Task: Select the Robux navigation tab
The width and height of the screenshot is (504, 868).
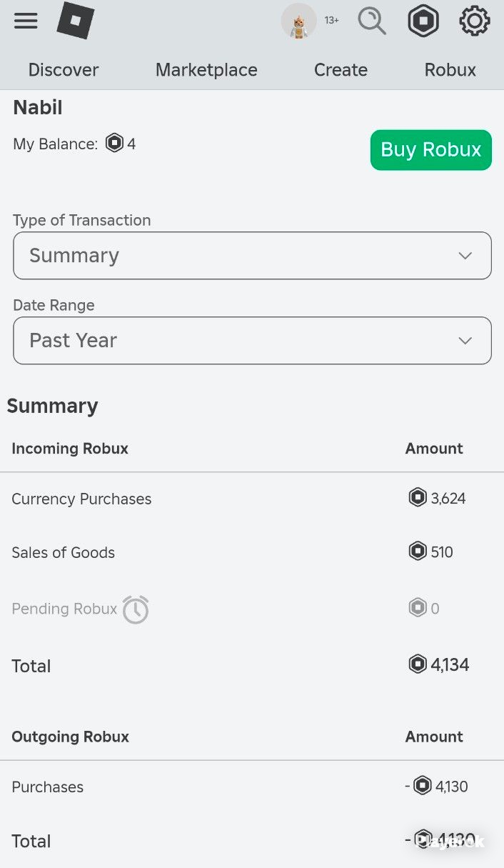Action: [x=450, y=70]
